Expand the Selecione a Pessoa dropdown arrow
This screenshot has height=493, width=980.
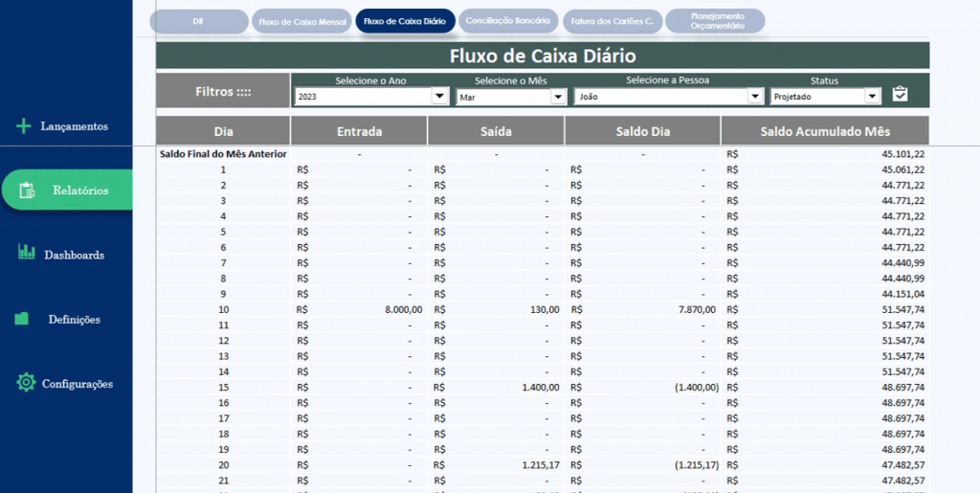(756, 97)
